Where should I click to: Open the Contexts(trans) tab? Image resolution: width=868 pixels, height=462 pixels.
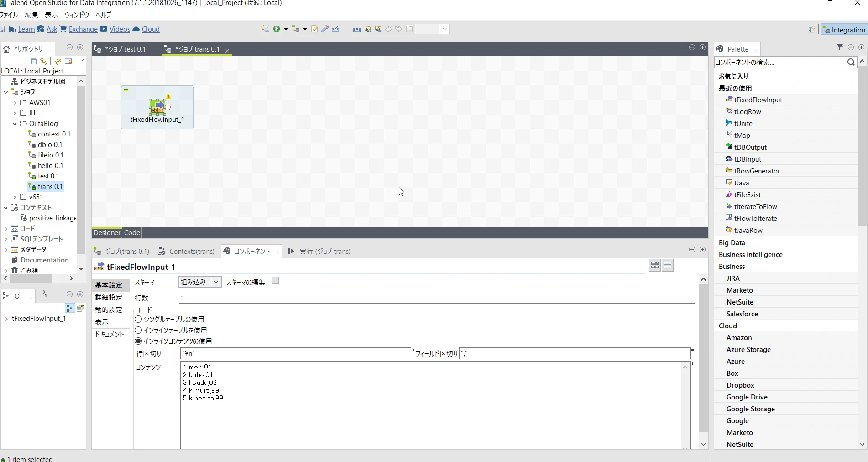tap(186, 252)
